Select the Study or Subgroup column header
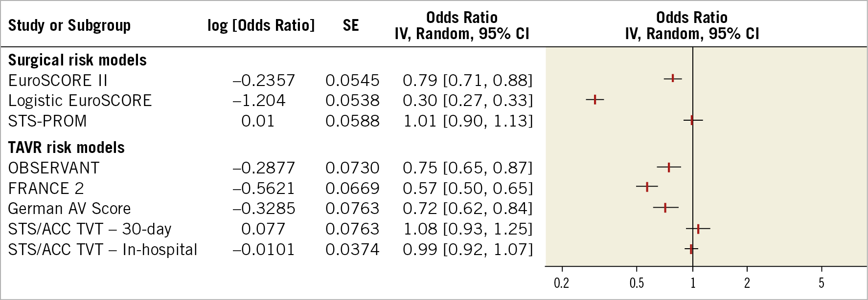The image size is (868, 300). coord(69,25)
